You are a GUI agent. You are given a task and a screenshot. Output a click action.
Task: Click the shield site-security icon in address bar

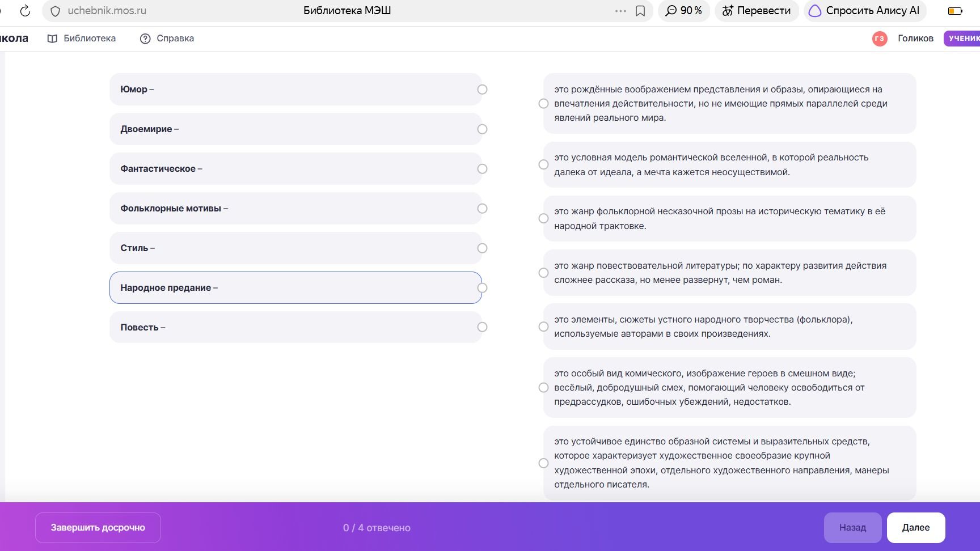pyautogui.click(x=55, y=11)
